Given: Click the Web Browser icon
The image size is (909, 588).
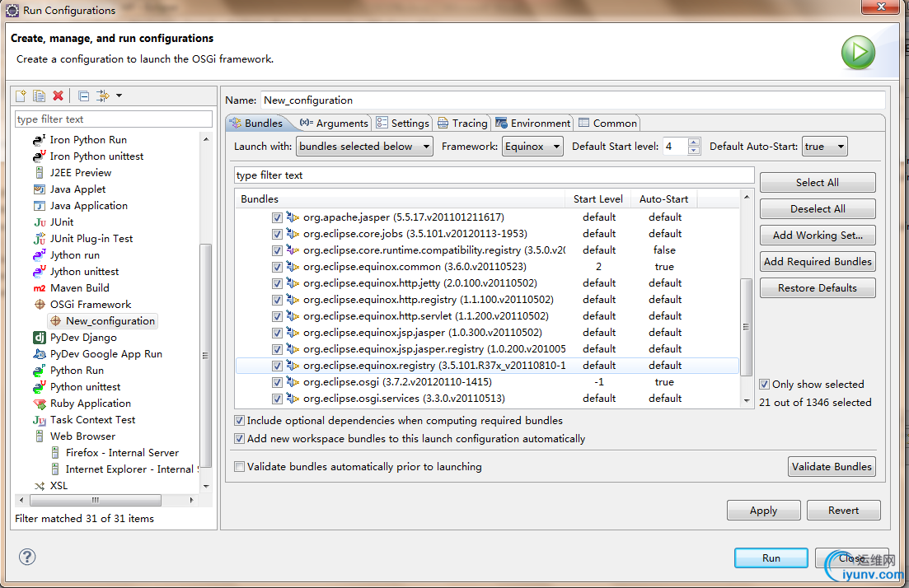Looking at the screenshot, I should (39, 436).
